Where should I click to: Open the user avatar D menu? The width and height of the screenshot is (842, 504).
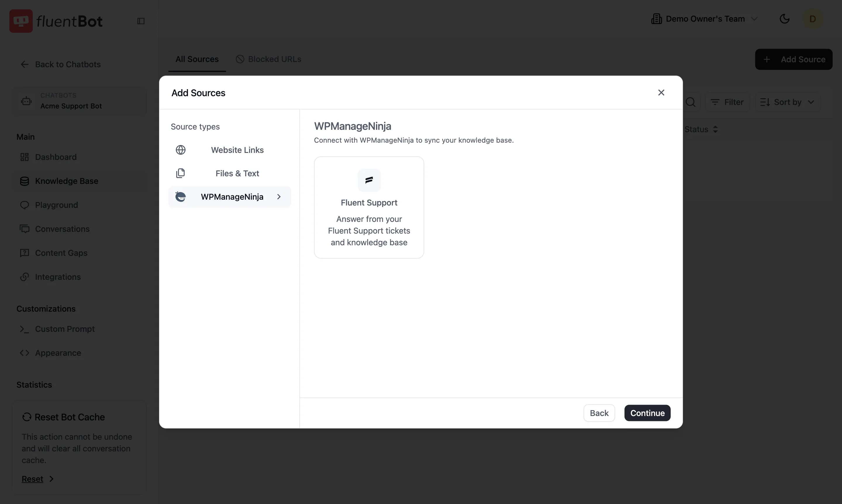pyautogui.click(x=813, y=19)
